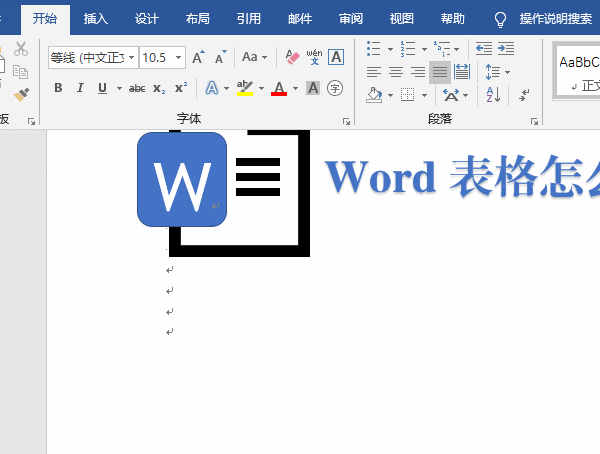The width and height of the screenshot is (600, 454).
Task: Increase font size with grow font icon
Action: [198, 57]
